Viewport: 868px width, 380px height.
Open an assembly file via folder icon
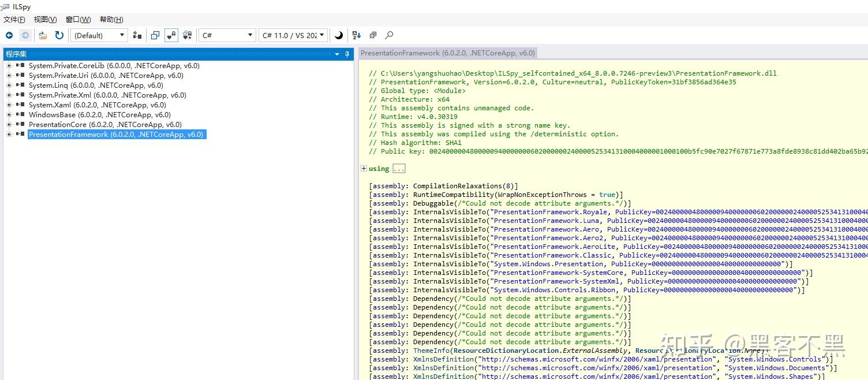(x=43, y=35)
